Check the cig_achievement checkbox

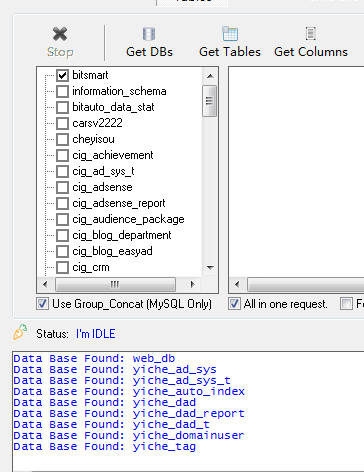(x=62, y=155)
